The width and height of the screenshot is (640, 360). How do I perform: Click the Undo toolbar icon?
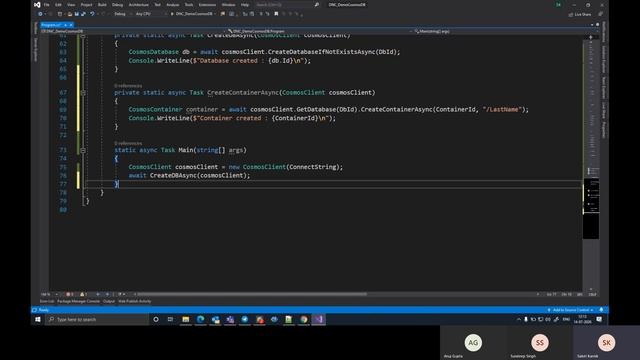(x=92, y=14)
